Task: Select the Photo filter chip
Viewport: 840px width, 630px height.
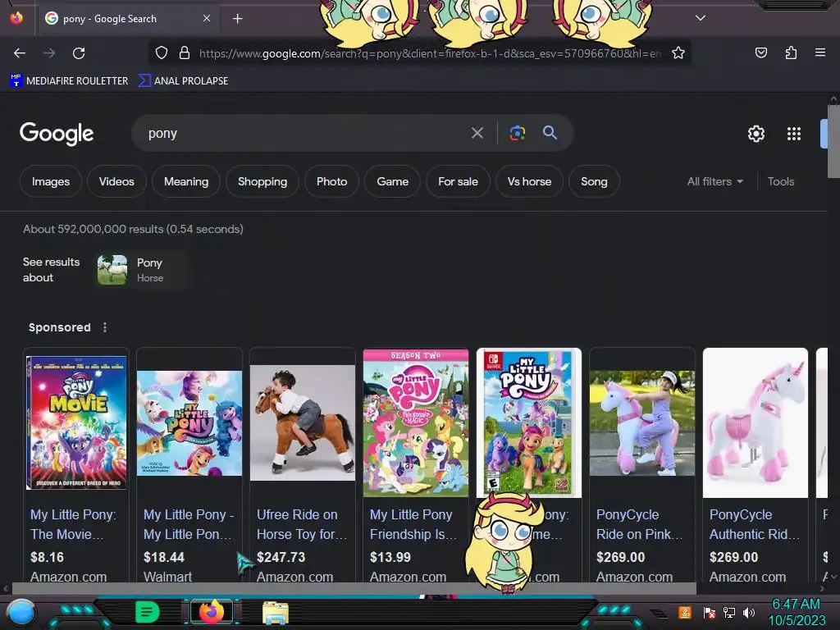Action: 331,181
